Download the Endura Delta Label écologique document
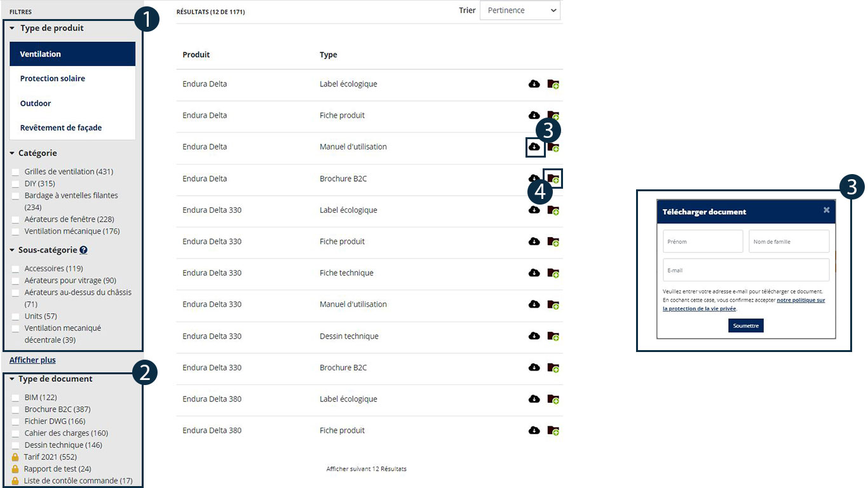Viewport: 868px width, 488px height. (534, 84)
